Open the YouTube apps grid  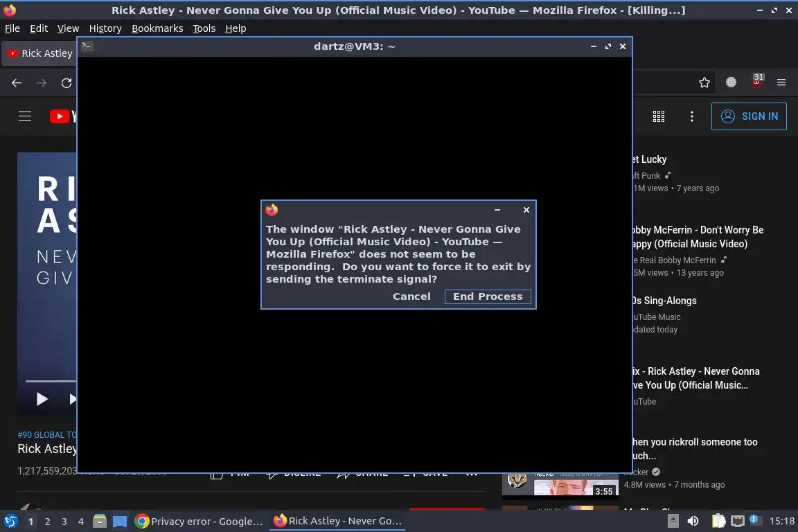(659, 116)
